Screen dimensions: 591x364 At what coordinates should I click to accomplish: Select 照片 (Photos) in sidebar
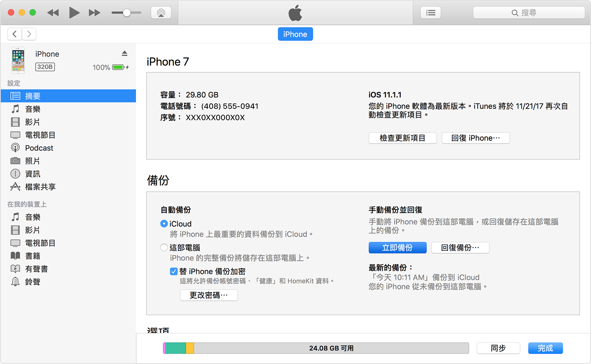[32, 161]
